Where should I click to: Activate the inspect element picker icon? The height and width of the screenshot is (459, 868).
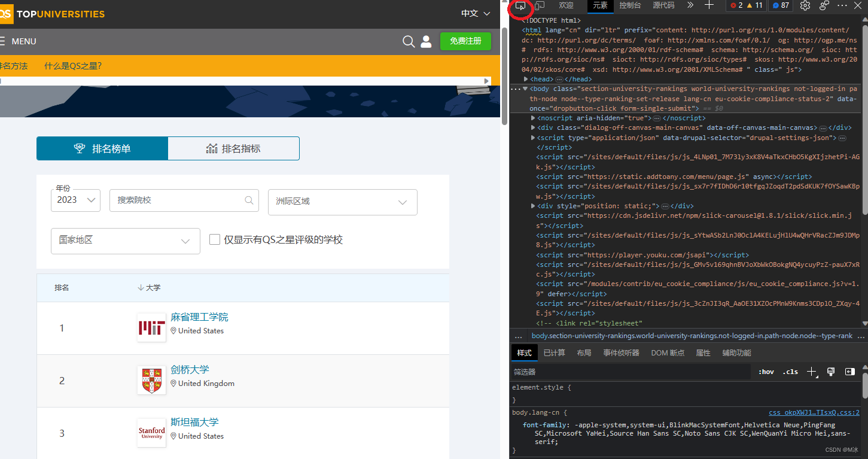[x=520, y=6]
